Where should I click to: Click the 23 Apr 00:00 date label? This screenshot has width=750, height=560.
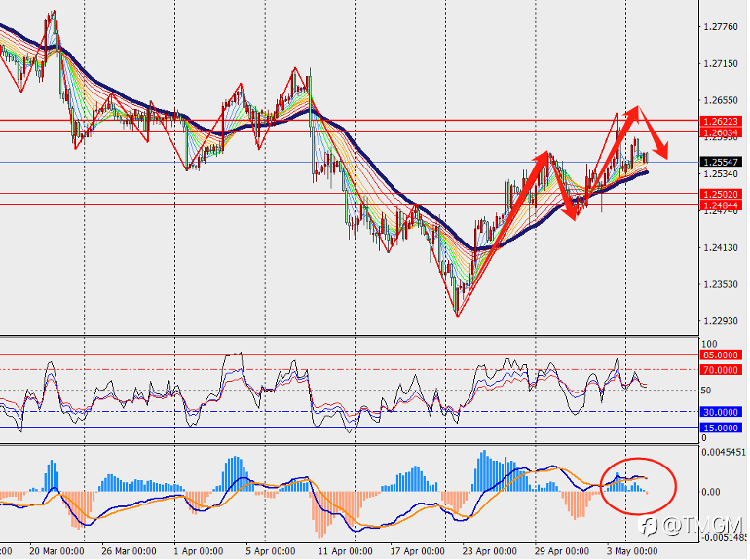[489, 551]
